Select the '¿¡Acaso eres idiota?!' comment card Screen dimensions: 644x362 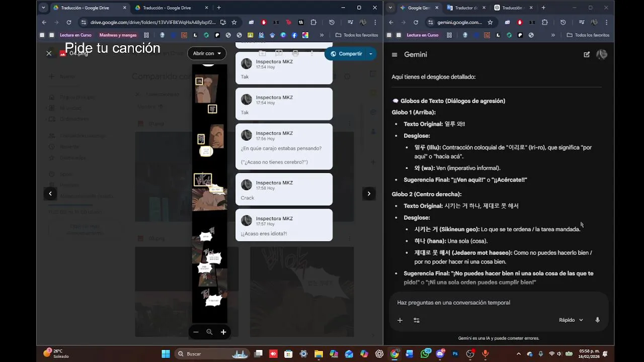pos(284,225)
